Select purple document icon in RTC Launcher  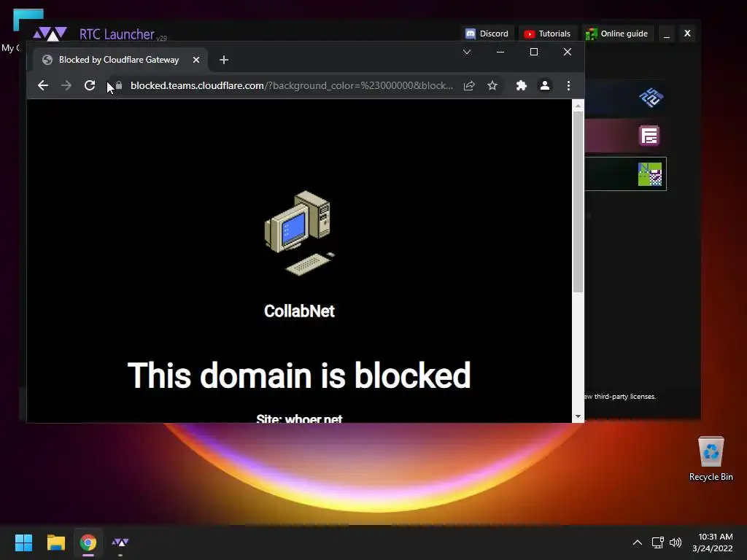click(x=649, y=136)
